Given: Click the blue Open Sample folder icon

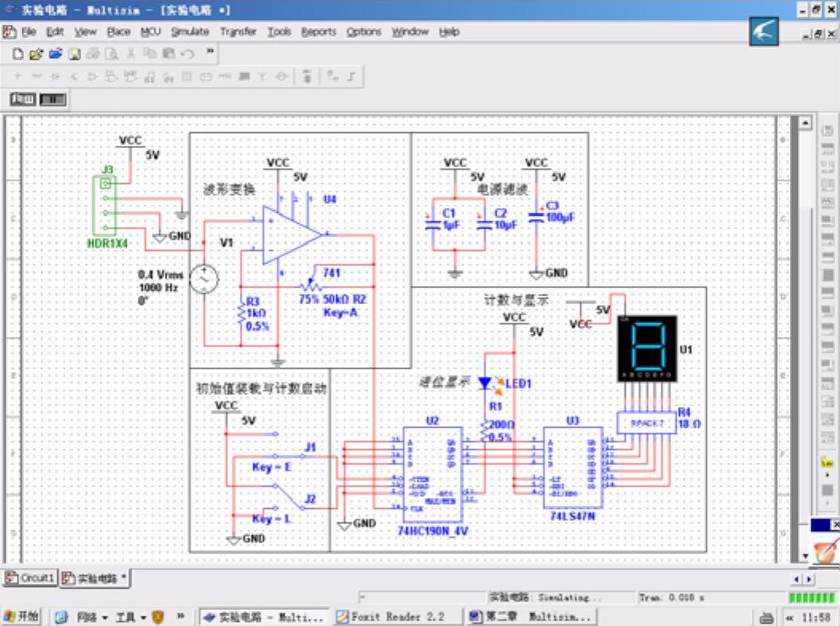Looking at the screenshot, I should pos(56,53).
